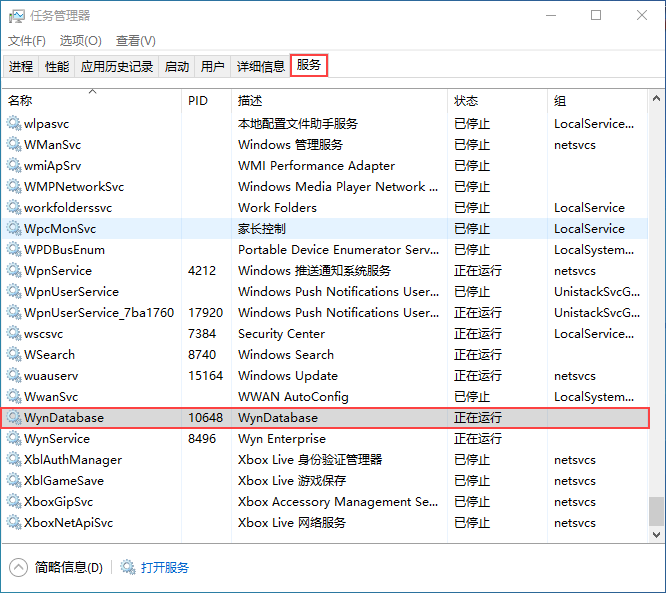Click the gear icon beside XboxNetApiSvc
This screenshot has width=666, height=593.
[14, 522]
